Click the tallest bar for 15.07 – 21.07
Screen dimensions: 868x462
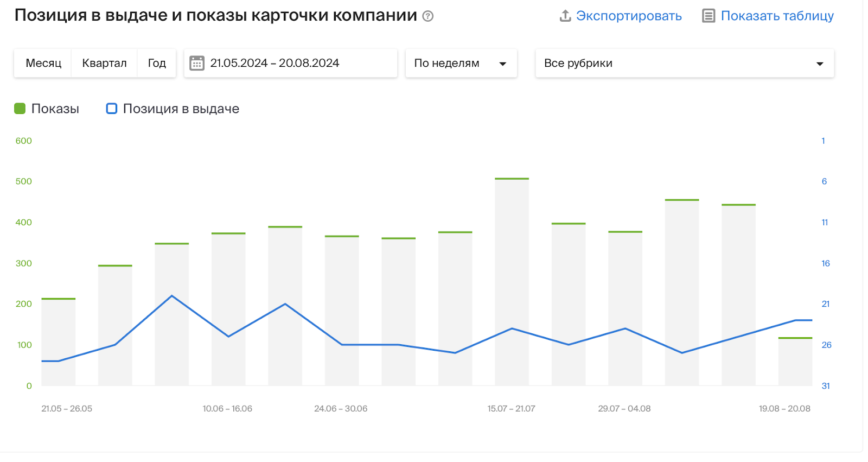click(x=512, y=282)
